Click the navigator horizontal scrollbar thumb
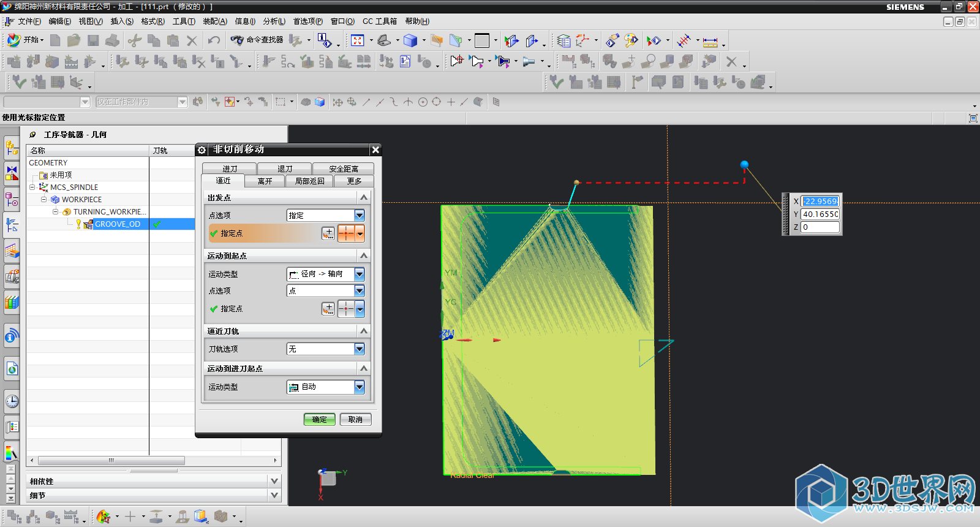 coord(111,460)
